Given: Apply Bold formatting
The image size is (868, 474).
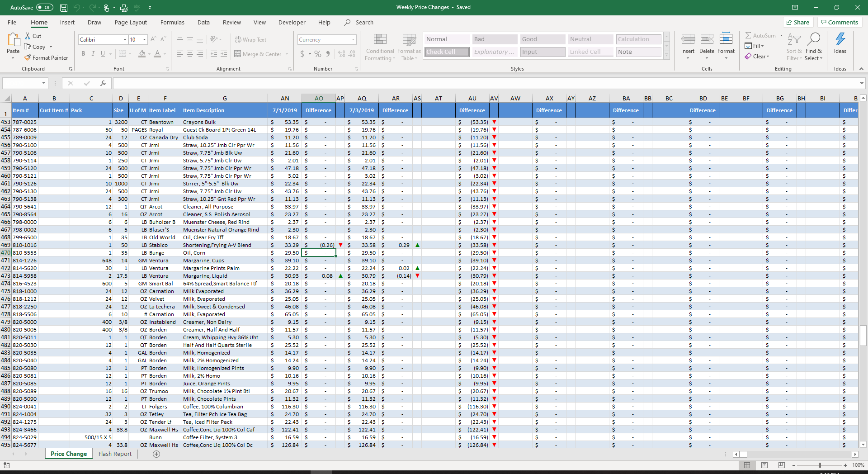Looking at the screenshot, I should pos(83,54).
